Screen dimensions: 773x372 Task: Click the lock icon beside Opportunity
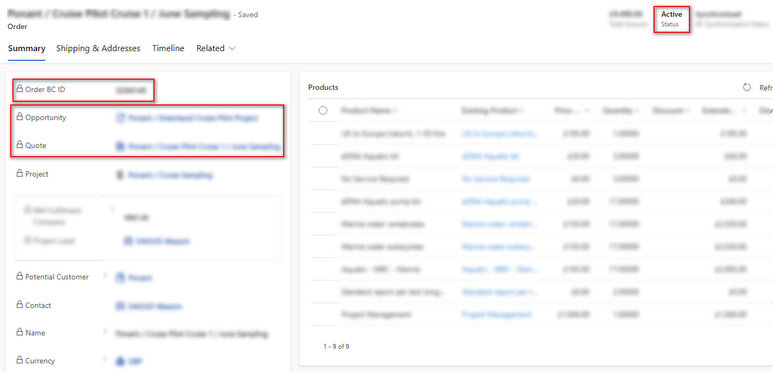tap(19, 117)
